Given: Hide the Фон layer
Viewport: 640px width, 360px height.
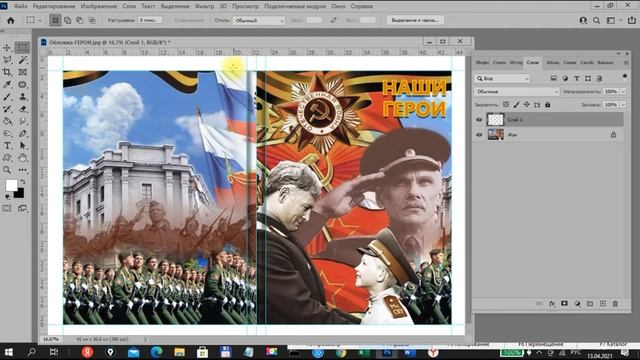Looking at the screenshot, I should click(479, 135).
